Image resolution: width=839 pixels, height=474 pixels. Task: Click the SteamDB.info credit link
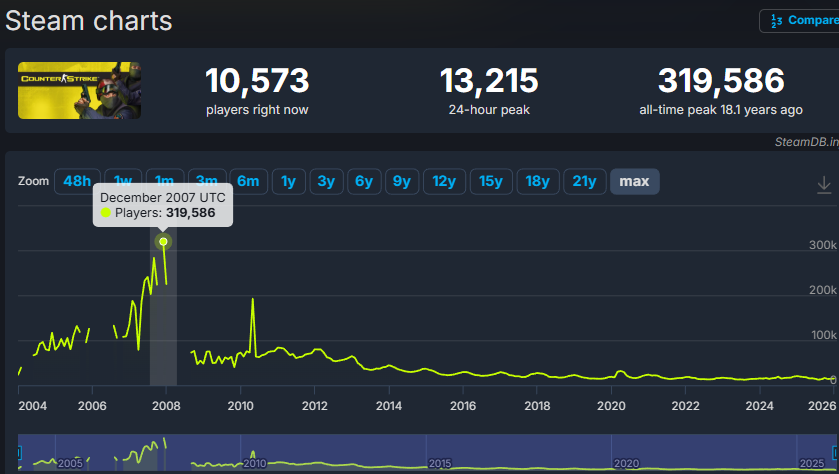[x=806, y=142]
